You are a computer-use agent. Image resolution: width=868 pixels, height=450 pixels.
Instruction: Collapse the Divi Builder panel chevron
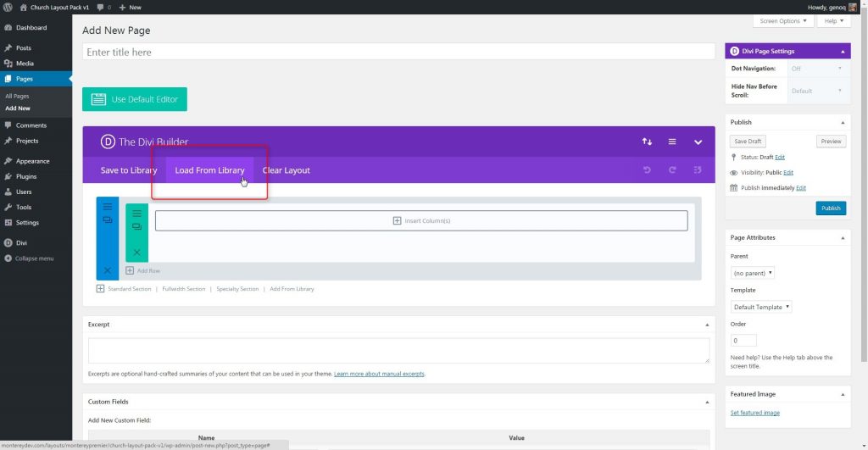[698, 142]
